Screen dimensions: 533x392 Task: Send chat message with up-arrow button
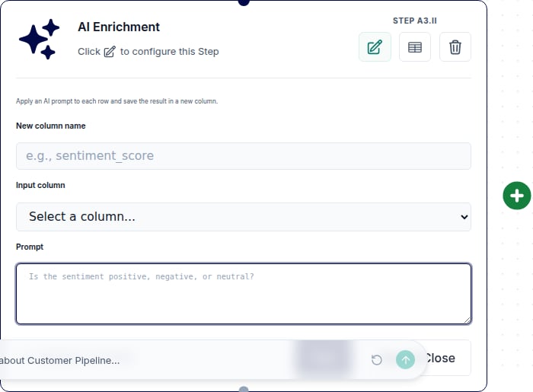tap(405, 360)
